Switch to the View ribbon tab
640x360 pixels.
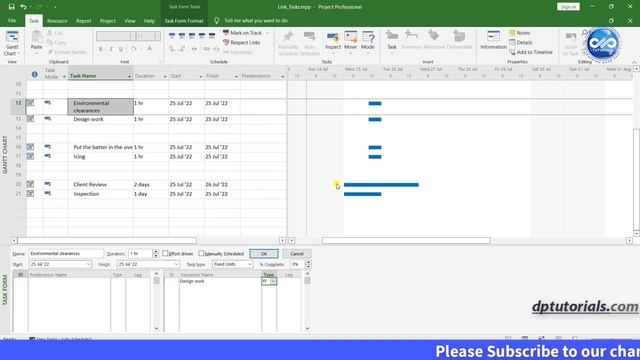pyautogui.click(x=130, y=21)
